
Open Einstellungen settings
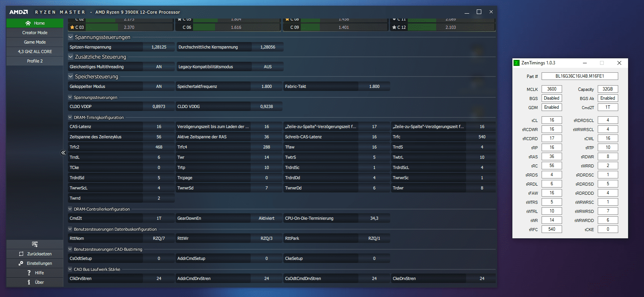click(x=35, y=263)
